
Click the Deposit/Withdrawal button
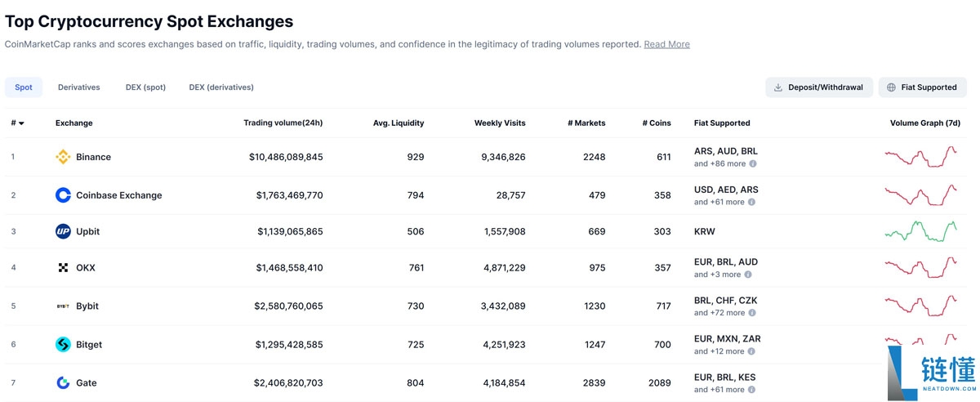(819, 87)
